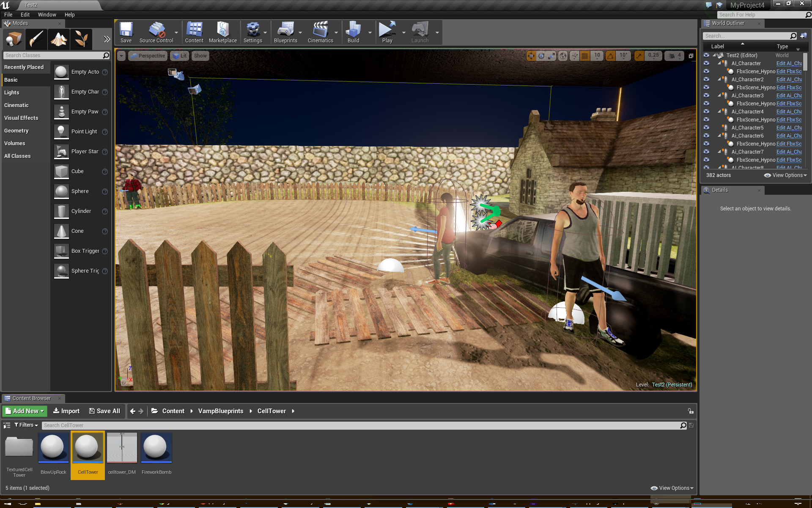This screenshot has height=508, width=812.
Task: Collapse the Ai_Character4 tree item
Action: 719,112
